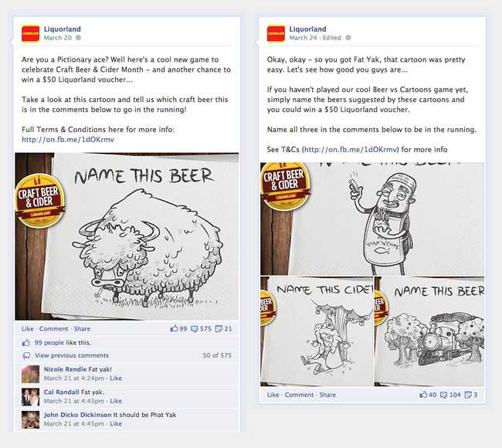502x448 pixels.
Task: Click Liquorland logo on March 24 post
Action: coord(276,34)
